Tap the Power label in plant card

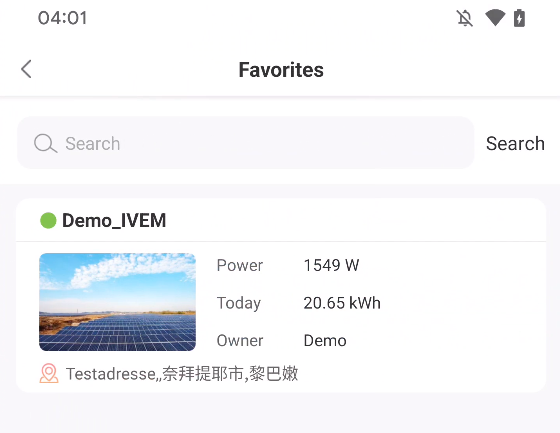pyautogui.click(x=240, y=265)
